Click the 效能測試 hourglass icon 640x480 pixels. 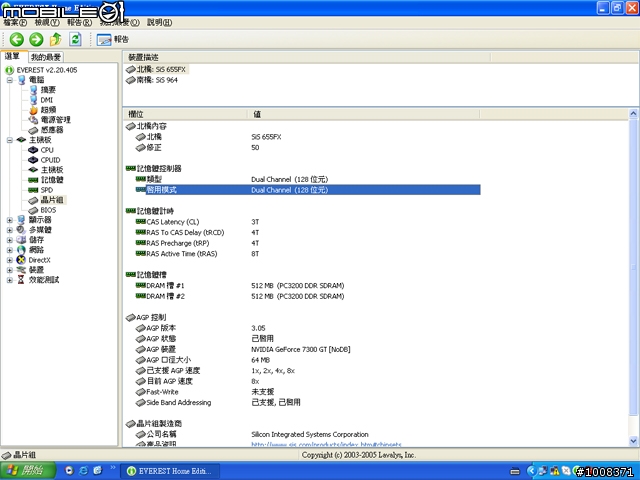(x=21, y=280)
